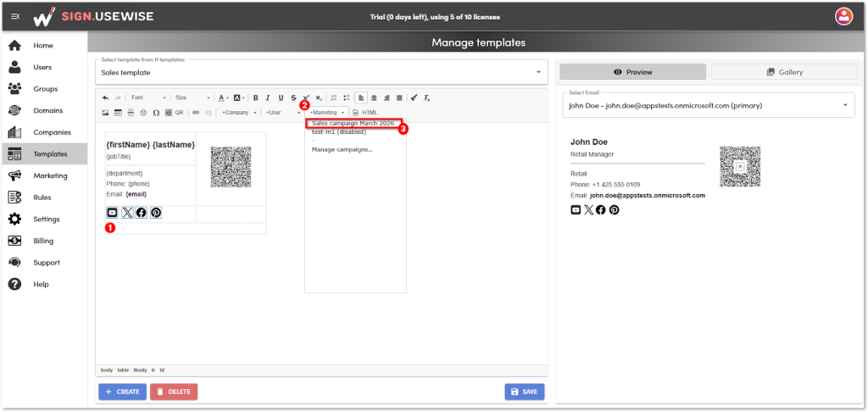Expand the +Company placeholder dropdown
The width and height of the screenshot is (868, 412).
click(239, 112)
